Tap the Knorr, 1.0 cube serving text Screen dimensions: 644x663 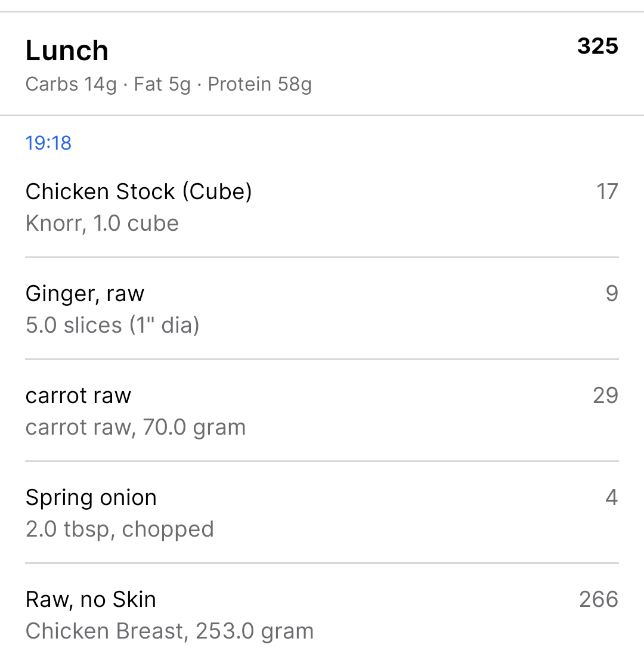(102, 223)
